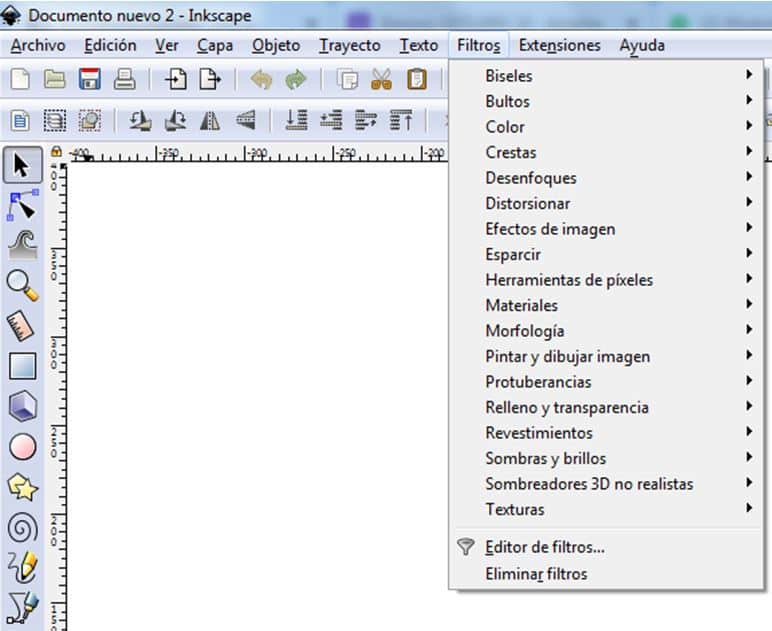Expand the Texturas filter submenu

click(x=607, y=510)
